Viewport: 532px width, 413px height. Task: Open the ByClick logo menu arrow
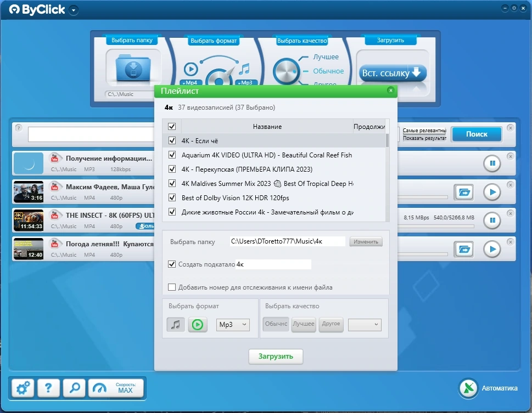point(73,10)
